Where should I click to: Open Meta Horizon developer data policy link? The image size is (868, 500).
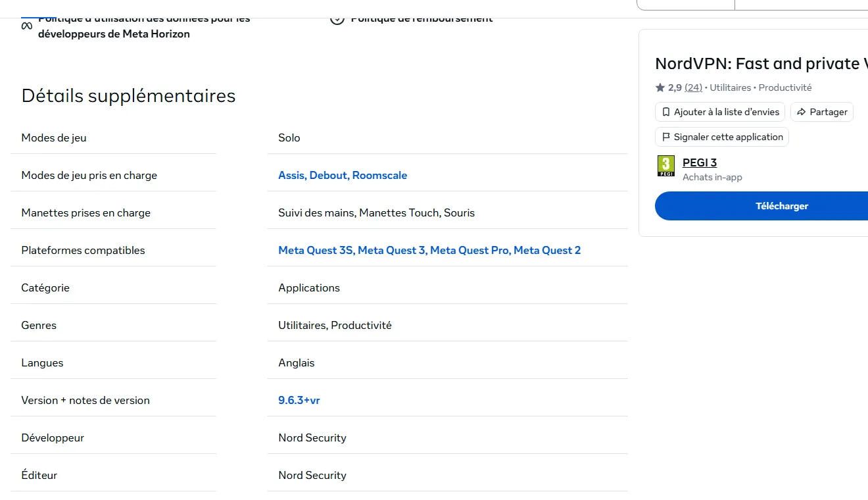[x=144, y=26]
